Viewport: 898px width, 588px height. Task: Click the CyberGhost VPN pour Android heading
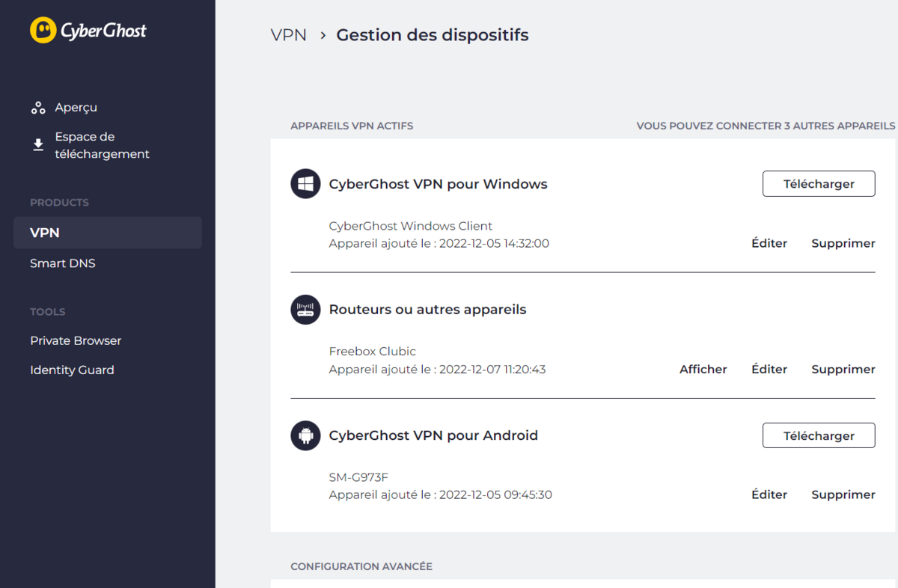click(434, 435)
